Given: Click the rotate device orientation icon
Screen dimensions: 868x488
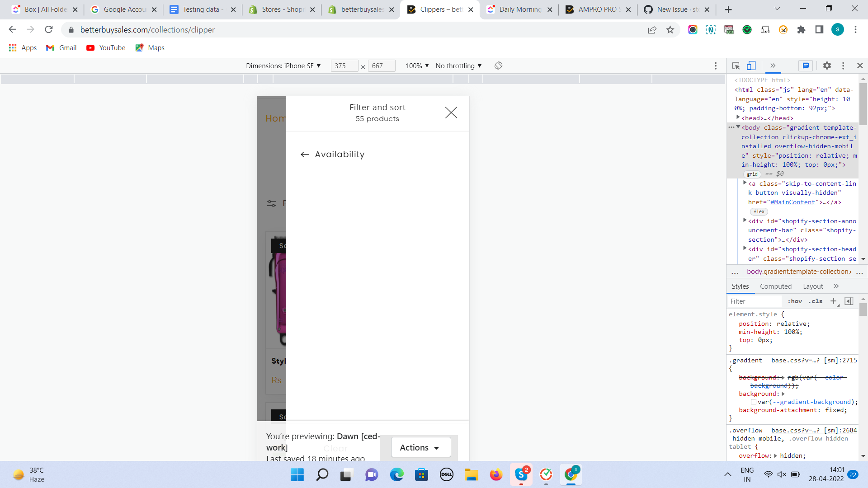Looking at the screenshot, I should (498, 66).
